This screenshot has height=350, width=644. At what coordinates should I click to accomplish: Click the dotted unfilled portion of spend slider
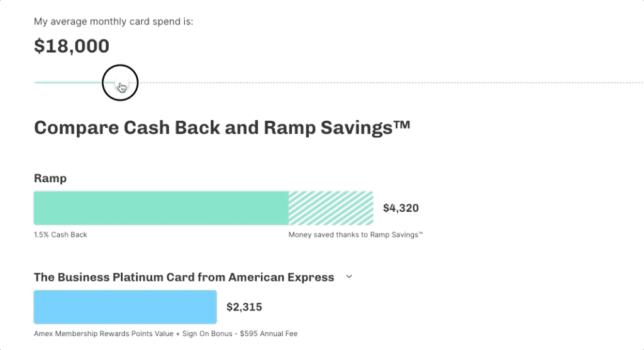pos(391,82)
